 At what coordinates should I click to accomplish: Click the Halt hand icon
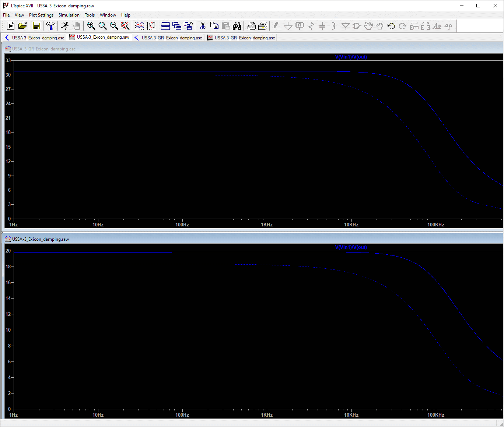[x=77, y=26]
